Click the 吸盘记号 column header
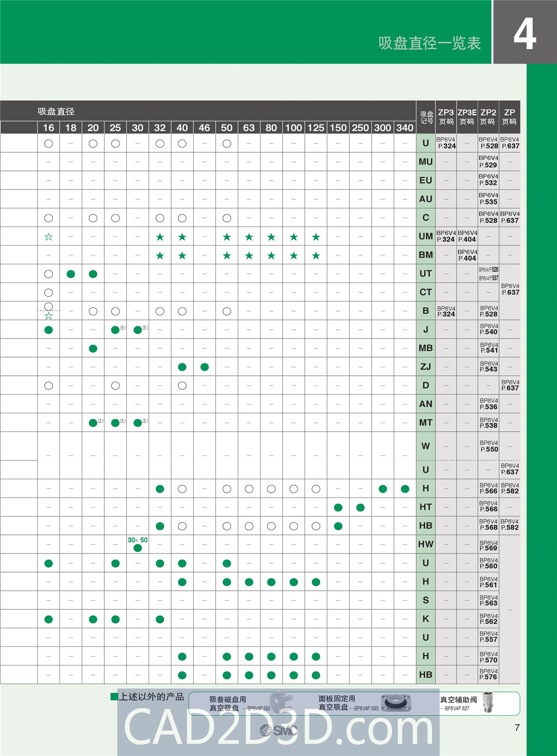The image size is (557, 756). click(427, 117)
